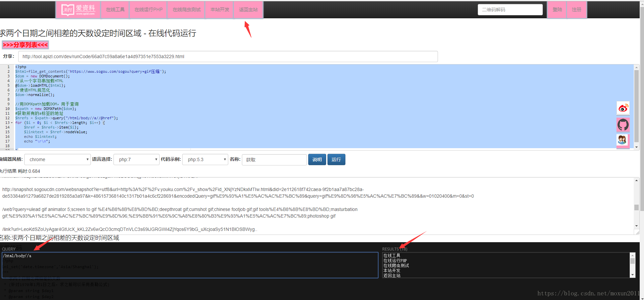
Task: Click the 爱资料 API site logo
Action: tap(78, 10)
